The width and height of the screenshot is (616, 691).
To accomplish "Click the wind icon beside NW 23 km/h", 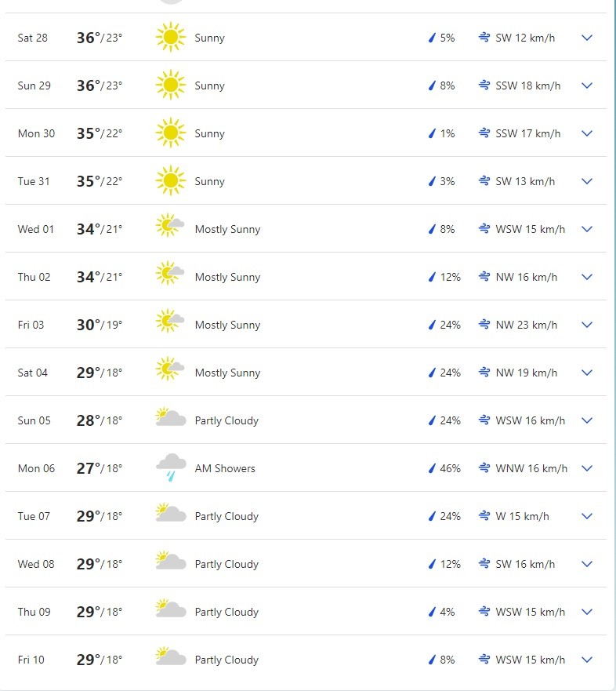I will pyautogui.click(x=484, y=325).
